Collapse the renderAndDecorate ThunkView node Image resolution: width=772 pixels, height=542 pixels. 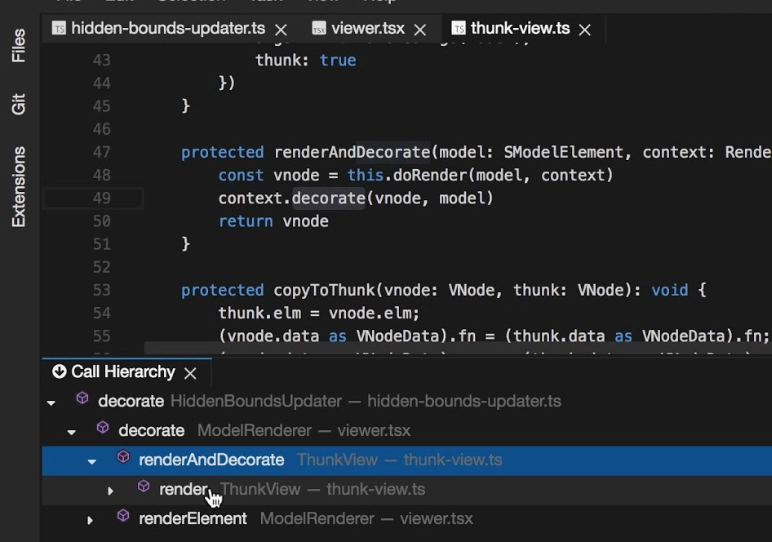[x=92, y=462]
